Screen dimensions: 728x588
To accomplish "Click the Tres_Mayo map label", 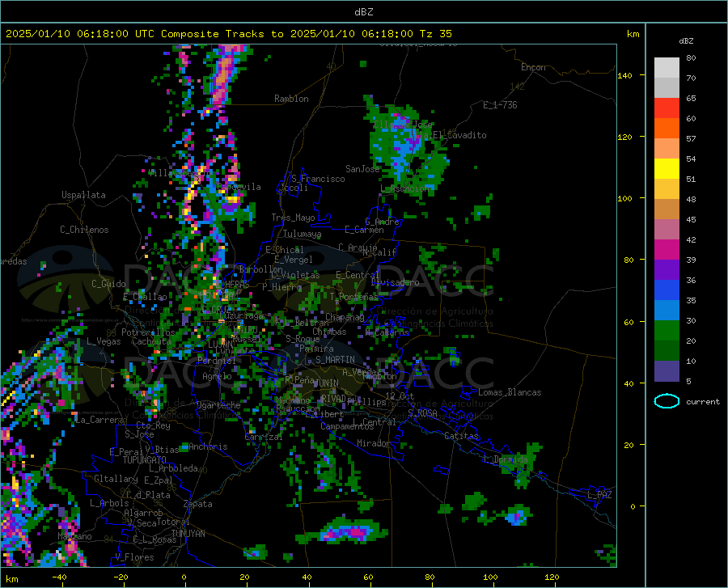I will pyautogui.click(x=293, y=218).
